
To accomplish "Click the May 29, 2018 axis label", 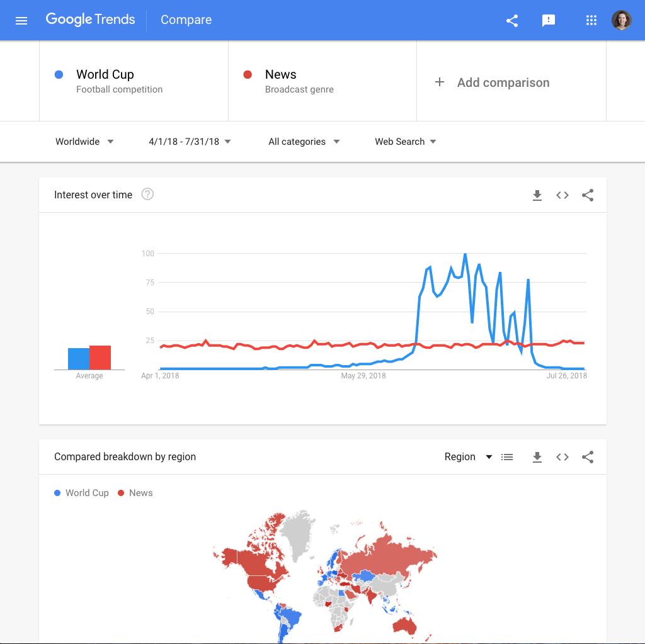I will [363, 375].
